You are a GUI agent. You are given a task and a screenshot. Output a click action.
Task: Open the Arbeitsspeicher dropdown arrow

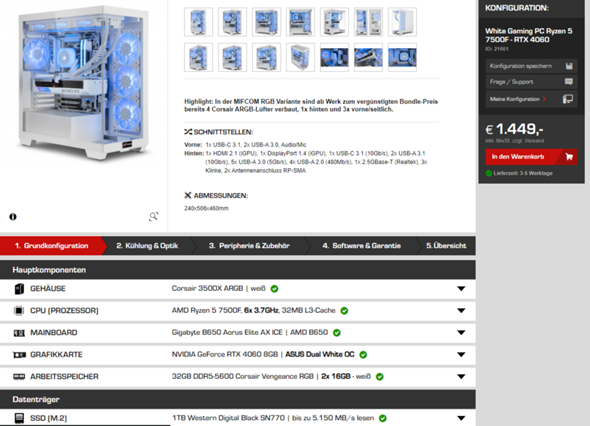[x=461, y=377]
